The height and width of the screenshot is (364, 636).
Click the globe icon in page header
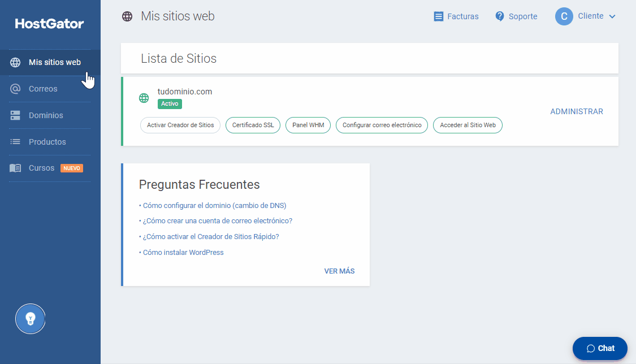click(127, 16)
